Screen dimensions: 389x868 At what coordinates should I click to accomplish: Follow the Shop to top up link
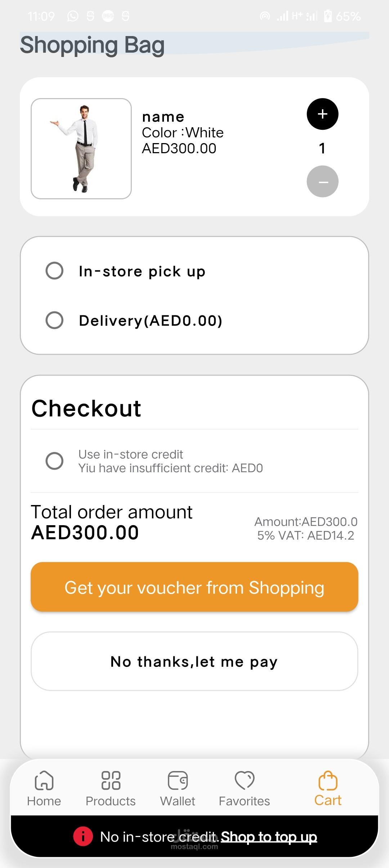pyautogui.click(x=269, y=837)
